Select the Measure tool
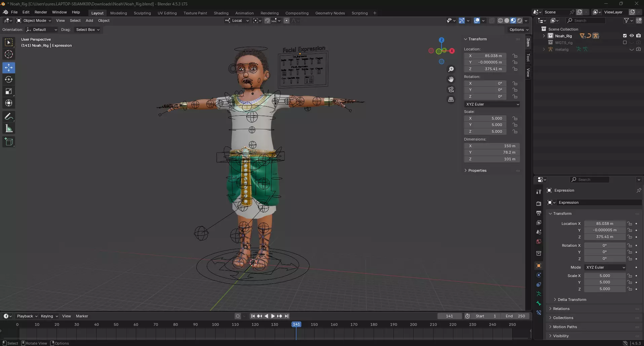 9,128
